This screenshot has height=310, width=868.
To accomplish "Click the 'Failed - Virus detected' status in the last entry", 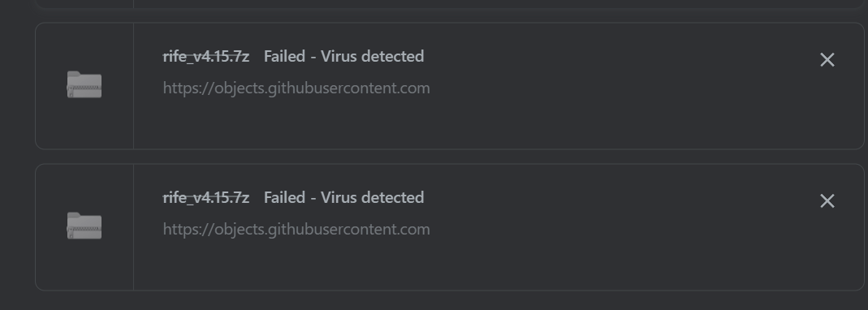I will point(343,198).
